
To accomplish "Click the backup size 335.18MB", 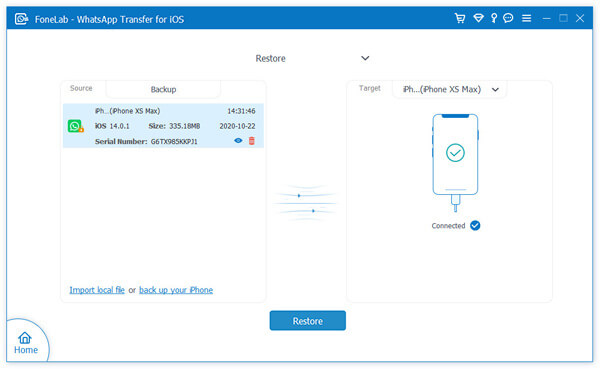I will [x=185, y=126].
